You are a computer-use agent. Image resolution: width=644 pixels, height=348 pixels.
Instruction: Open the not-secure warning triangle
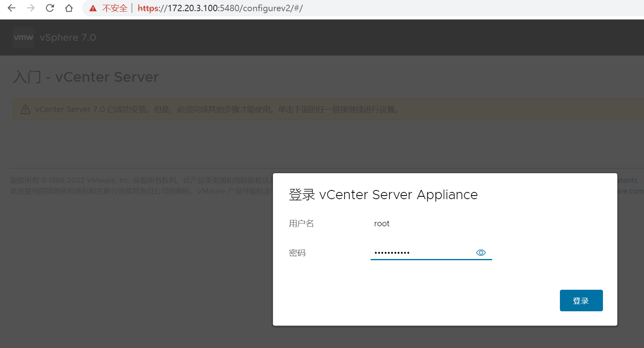[x=93, y=8]
